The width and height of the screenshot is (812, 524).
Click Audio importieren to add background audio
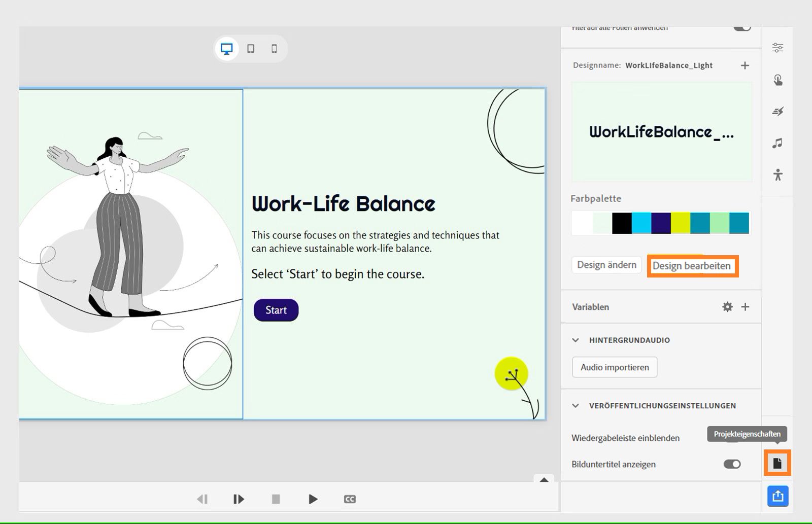(x=614, y=367)
